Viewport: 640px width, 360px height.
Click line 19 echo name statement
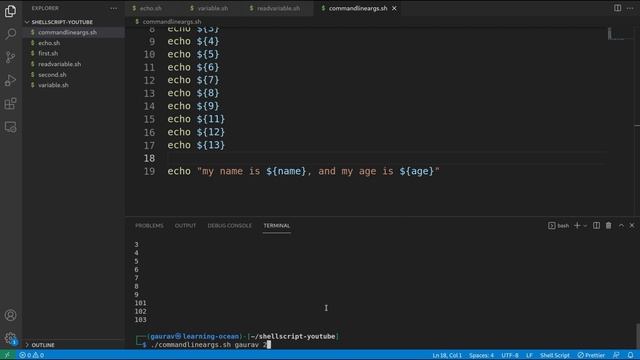tap(303, 171)
